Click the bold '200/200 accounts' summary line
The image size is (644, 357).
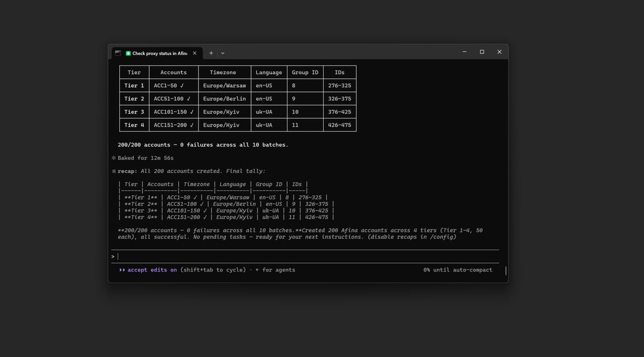tap(203, 145)
